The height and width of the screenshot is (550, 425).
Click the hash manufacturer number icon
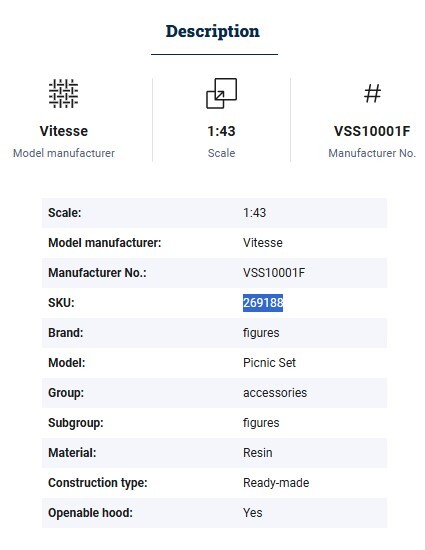(x=372, y=94)
